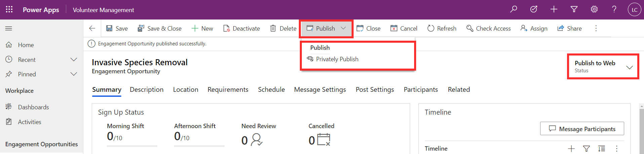Open Pinned in the sidebar

27,74
